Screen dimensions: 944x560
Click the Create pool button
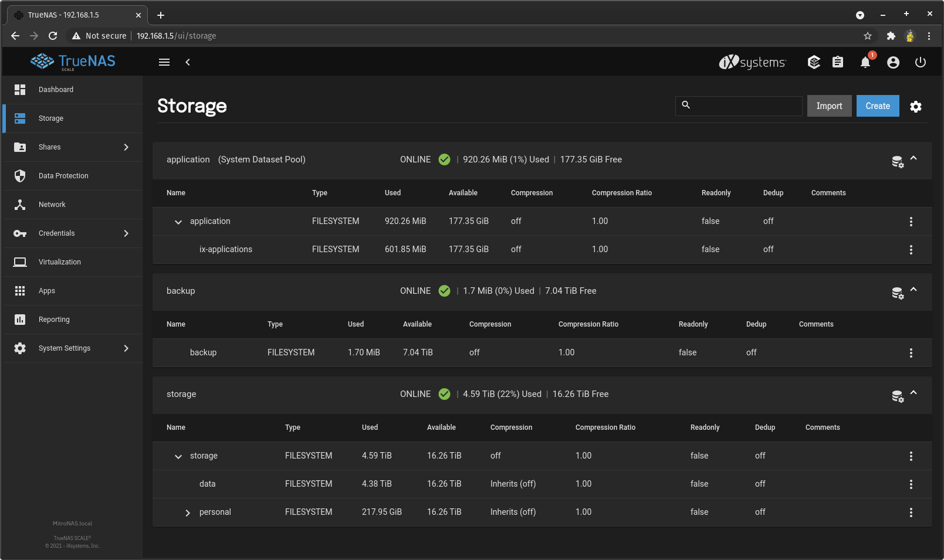point(877,106)
